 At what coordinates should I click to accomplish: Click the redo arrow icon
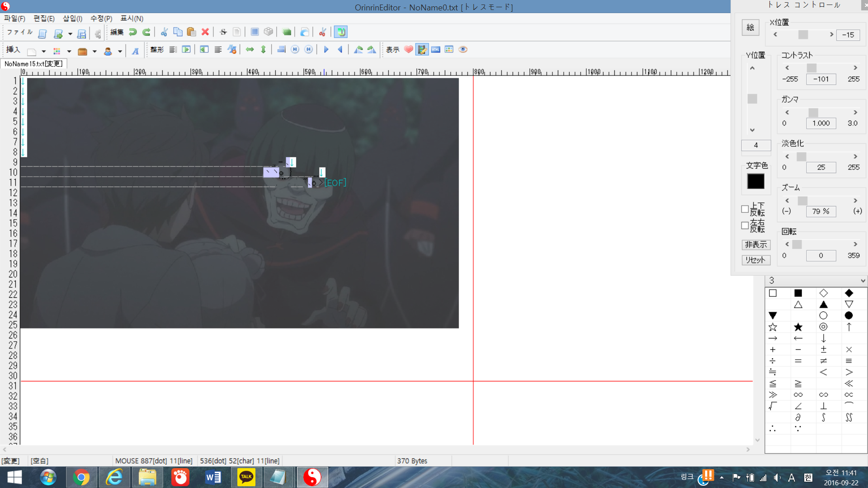click(x=146, y=32)
